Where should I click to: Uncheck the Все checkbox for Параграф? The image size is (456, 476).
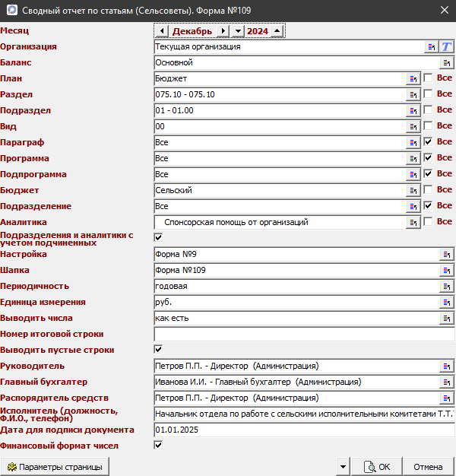tap(429, 142)
